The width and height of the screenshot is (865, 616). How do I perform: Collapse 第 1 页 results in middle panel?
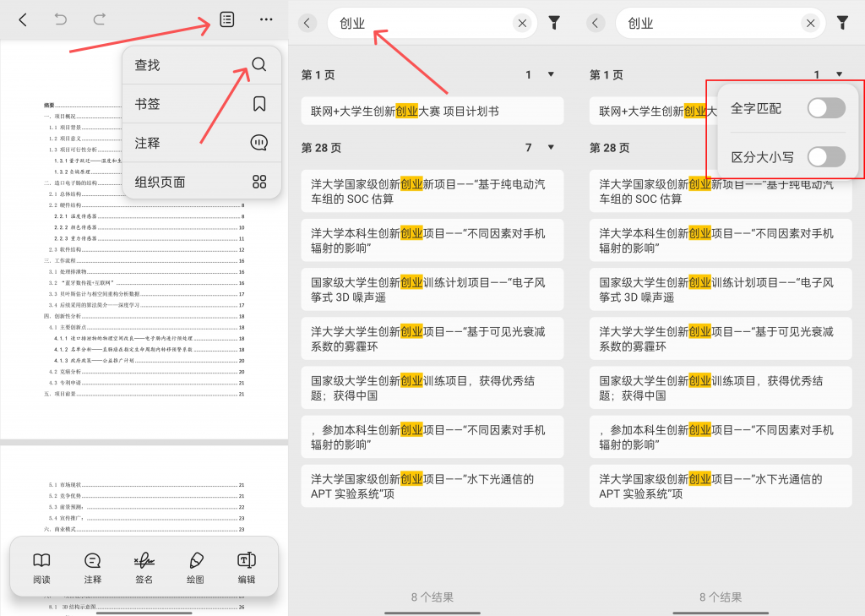pos(551,74)
